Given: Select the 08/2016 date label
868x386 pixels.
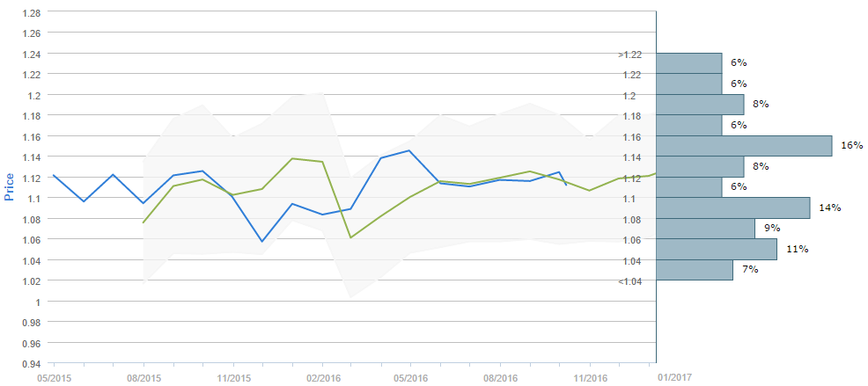Looking at the screenshot, I should (x=501, y=377).
